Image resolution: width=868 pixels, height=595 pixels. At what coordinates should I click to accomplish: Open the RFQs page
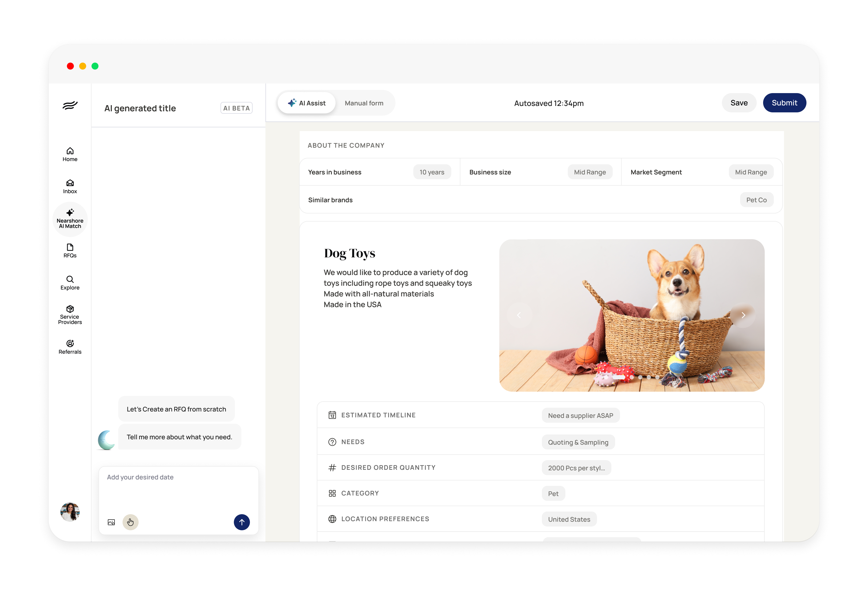[x=70, y=251]
